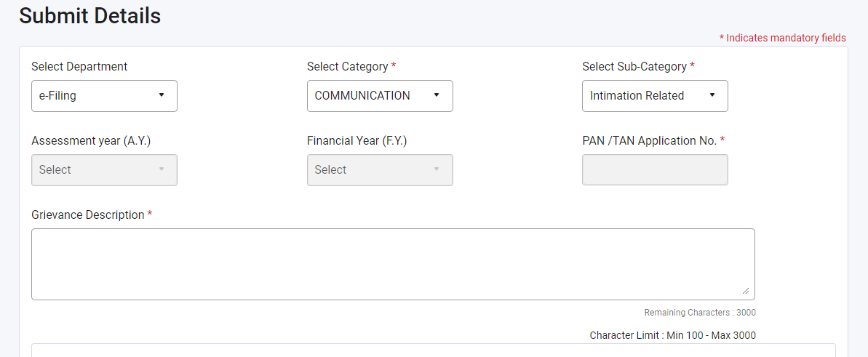
Task: Focus the PAN /TAN Application No. field
Action: (655, 170)
